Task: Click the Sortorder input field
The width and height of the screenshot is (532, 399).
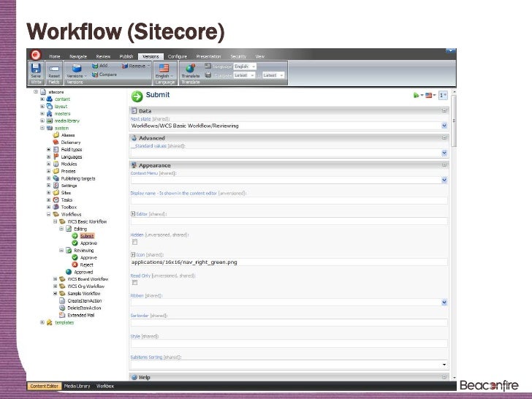Action: point(289,323)
